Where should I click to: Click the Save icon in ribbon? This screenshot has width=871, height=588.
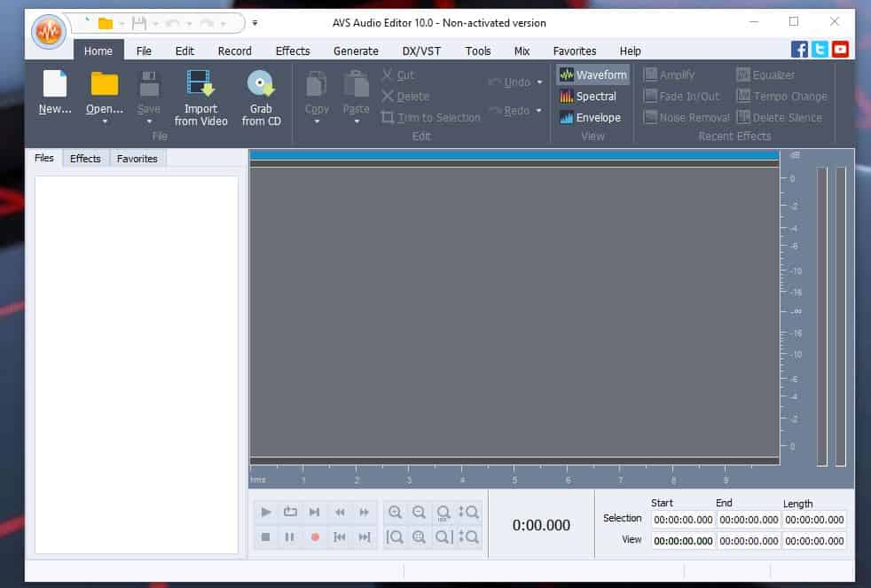pos(149,84)
